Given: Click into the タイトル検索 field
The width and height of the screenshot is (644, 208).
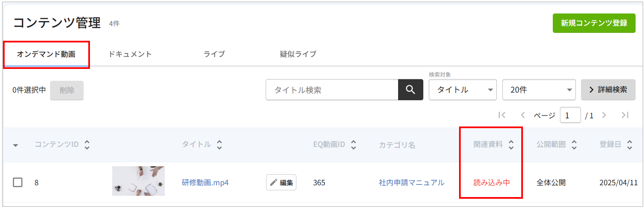Looking at the screenshot, I should [x=332, y=90].
